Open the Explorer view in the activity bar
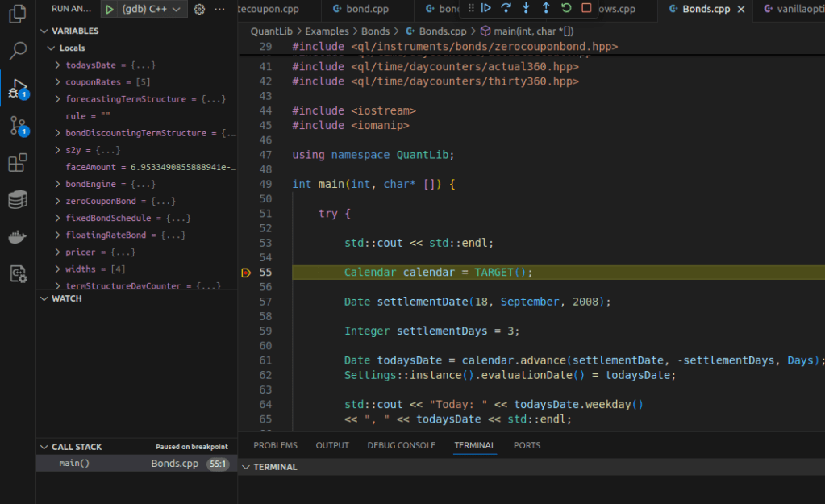Image resolution: width=825 pixels, height=504 pixels. point(17,15)
